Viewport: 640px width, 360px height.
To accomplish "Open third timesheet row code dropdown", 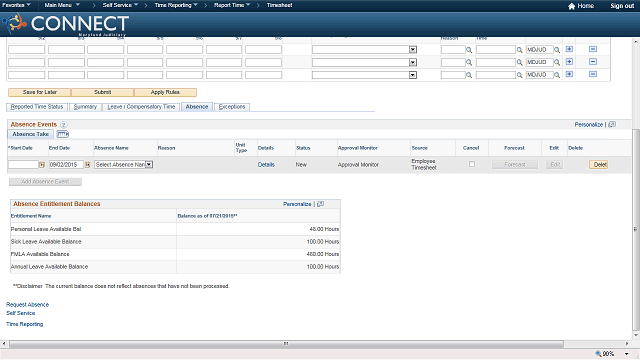I will [364, 75].
